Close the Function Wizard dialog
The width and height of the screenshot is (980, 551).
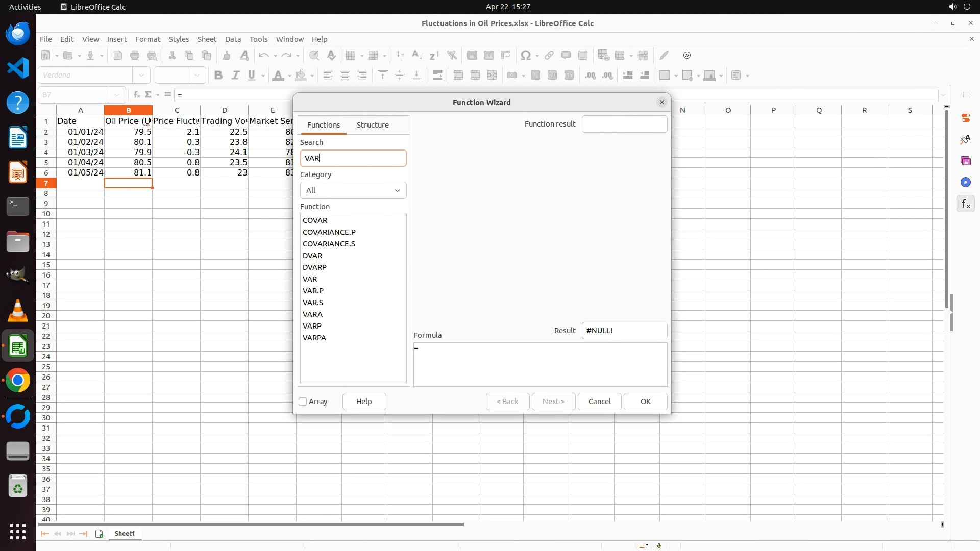(661, 103)
